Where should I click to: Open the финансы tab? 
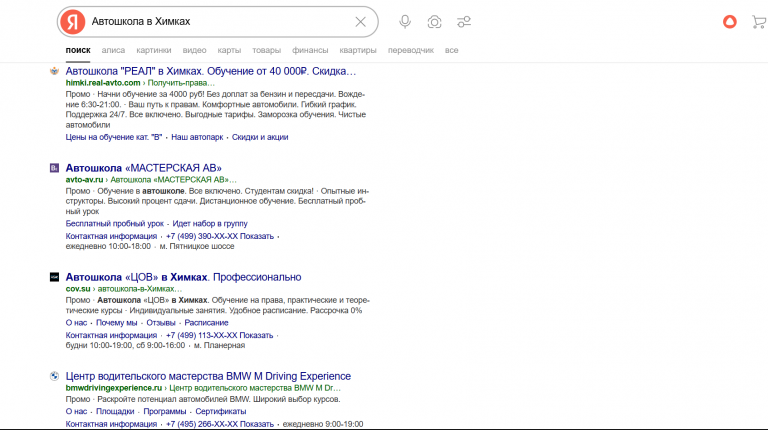tap(310, 50)
